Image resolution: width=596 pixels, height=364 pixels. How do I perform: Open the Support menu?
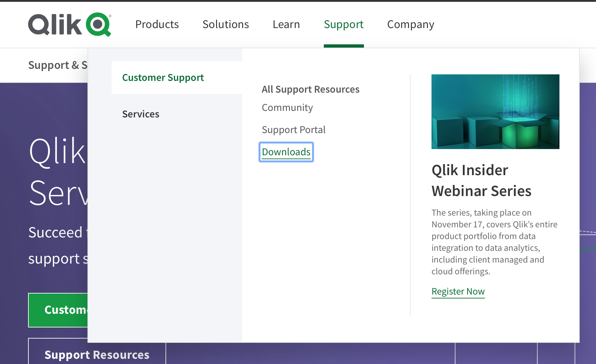(x=343, y=24)
